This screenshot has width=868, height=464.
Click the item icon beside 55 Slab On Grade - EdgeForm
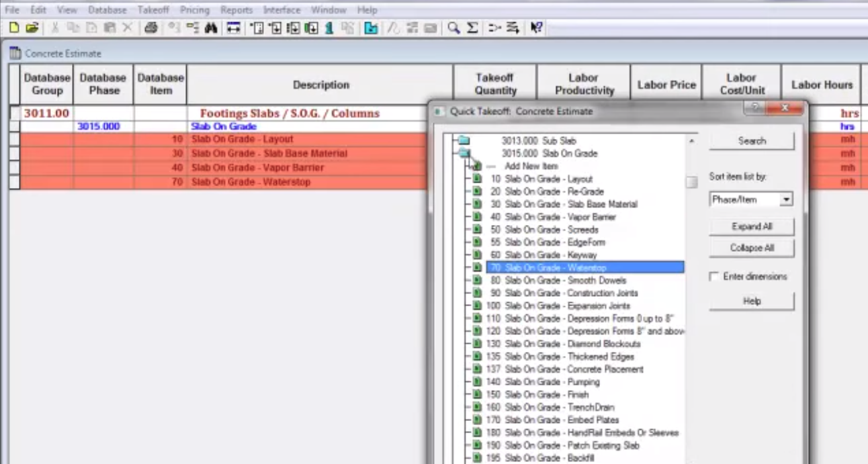pos(478,242)
